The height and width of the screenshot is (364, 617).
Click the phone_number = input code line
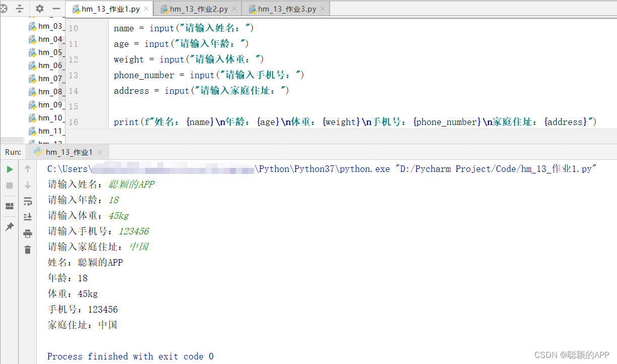pyautogui.click(x=209, y=75)
